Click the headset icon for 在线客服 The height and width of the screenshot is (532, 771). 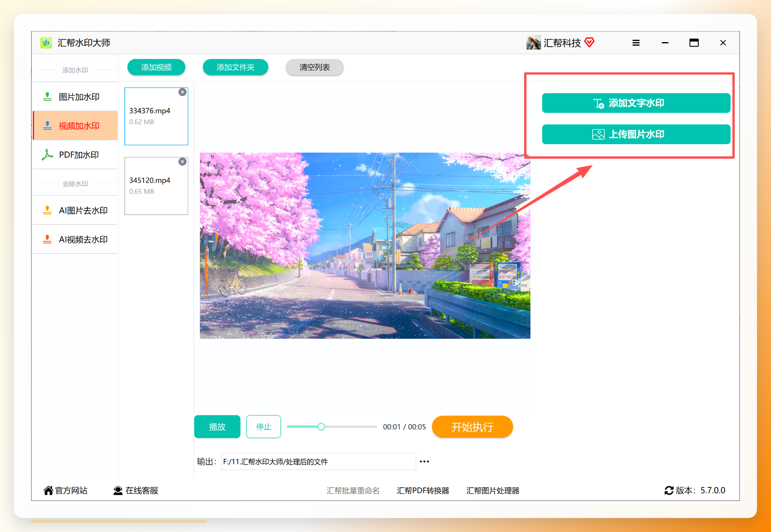118,490
